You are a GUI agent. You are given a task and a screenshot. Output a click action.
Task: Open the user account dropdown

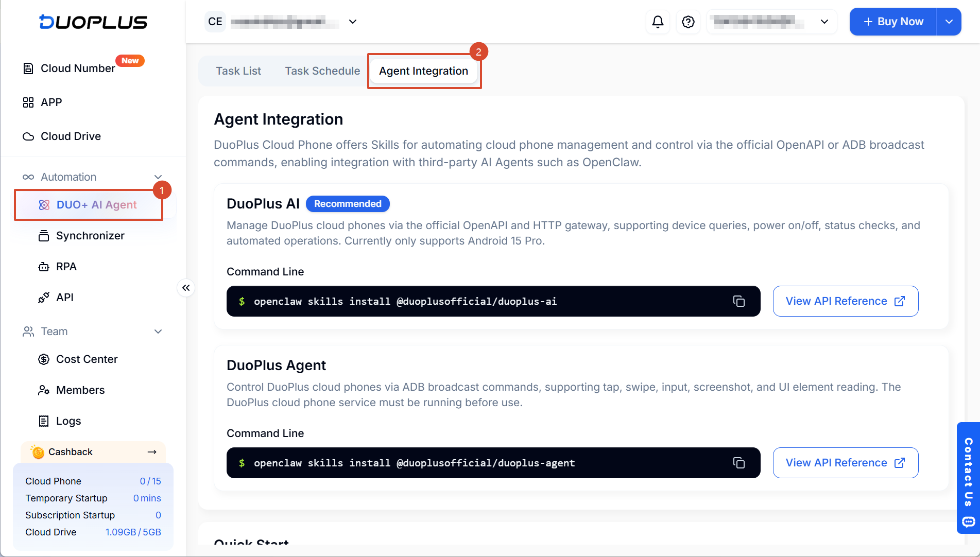(824, 22)
